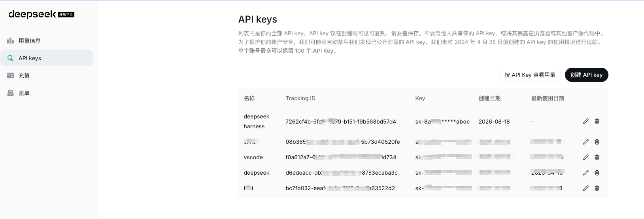Edit the deepseek key ending 8753ecaba3c
The image size is (644, 219).
coord(586,173)
